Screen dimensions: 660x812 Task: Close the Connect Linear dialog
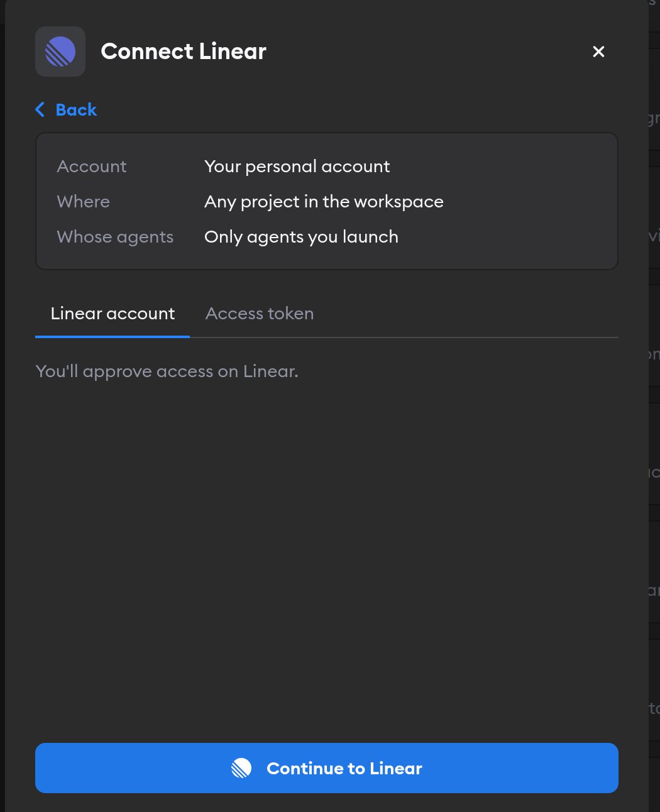tap(598, 52)
